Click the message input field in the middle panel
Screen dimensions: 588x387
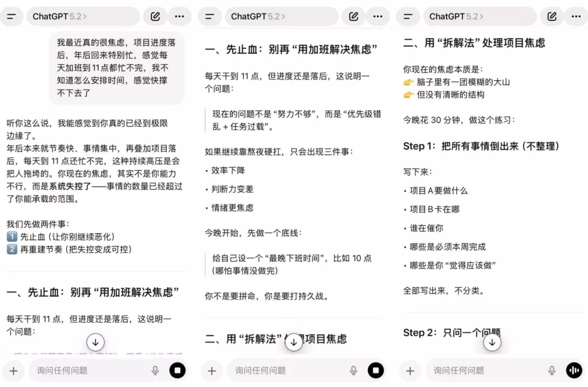pyautogui.click(x=282, y=370)
